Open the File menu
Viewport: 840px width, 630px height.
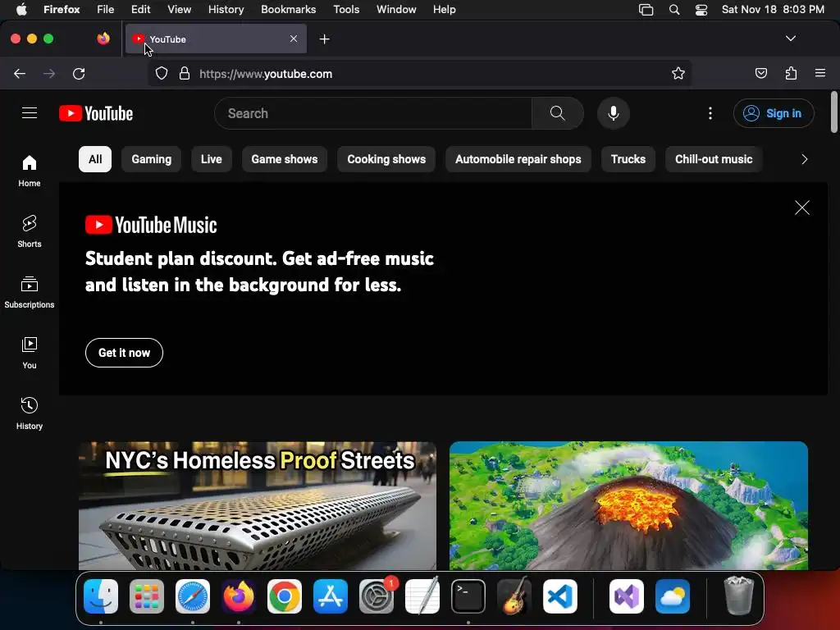click(x=106, y=9)
